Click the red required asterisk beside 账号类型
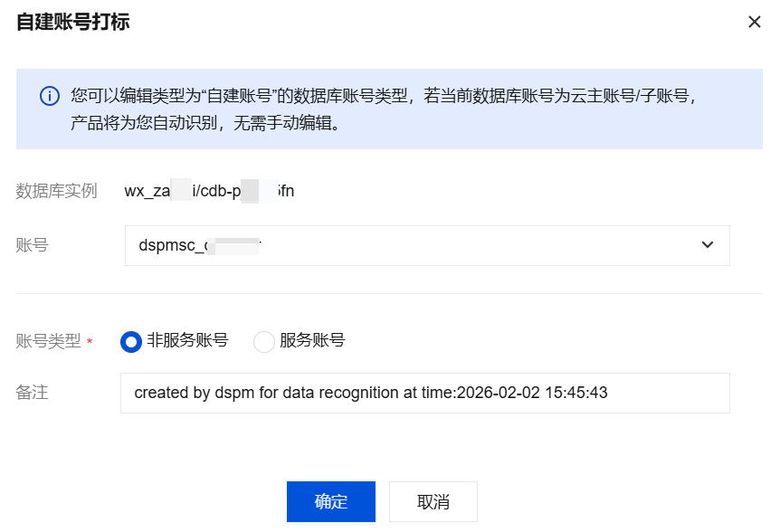Screen dimensions: 780x532 click(90, 342)
